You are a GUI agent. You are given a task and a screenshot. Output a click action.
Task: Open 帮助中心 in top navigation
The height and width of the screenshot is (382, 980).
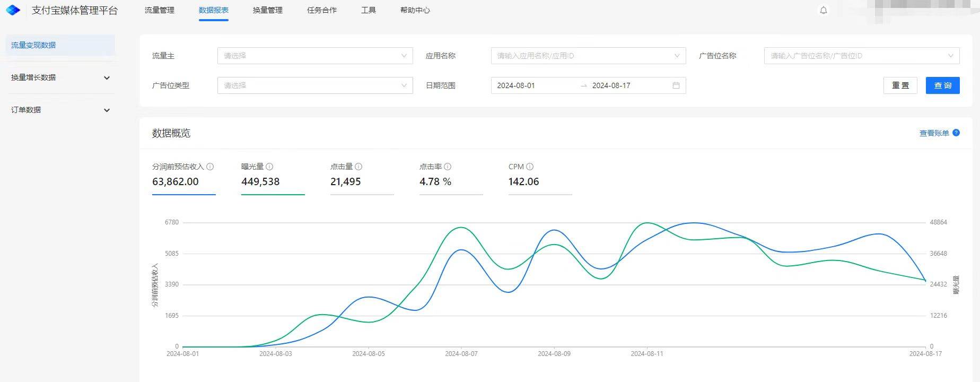[x=415, y=10]
